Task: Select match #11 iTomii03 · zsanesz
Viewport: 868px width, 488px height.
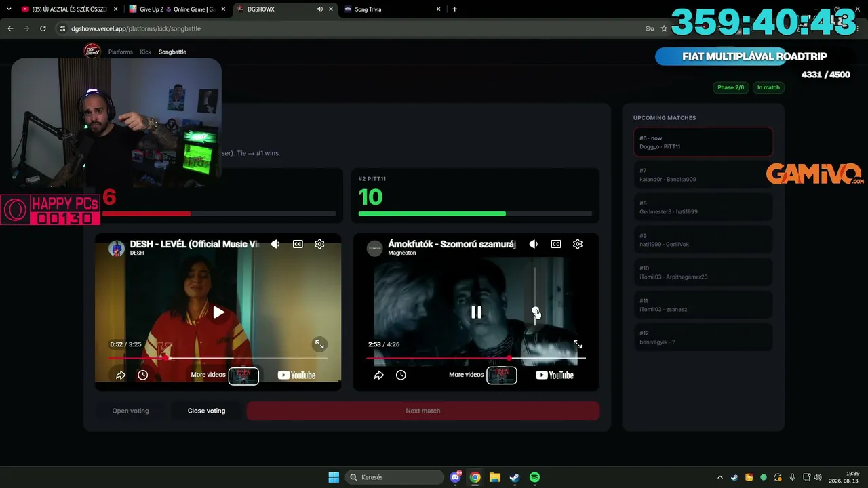Action: point(703,305)
